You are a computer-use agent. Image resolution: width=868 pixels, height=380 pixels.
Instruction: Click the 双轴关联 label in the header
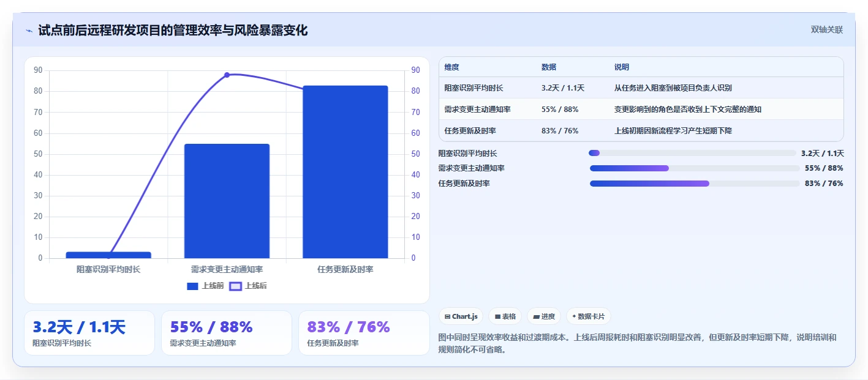pos(827,30)
